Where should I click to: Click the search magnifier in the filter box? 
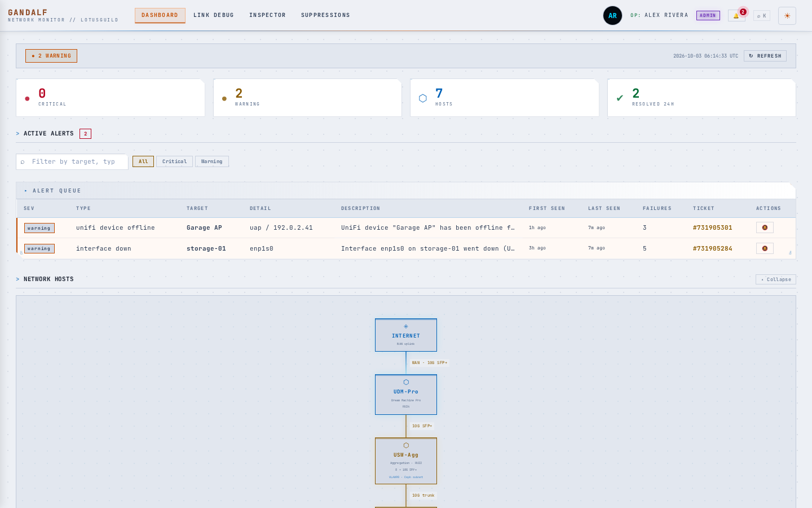[x=23, y=162]
